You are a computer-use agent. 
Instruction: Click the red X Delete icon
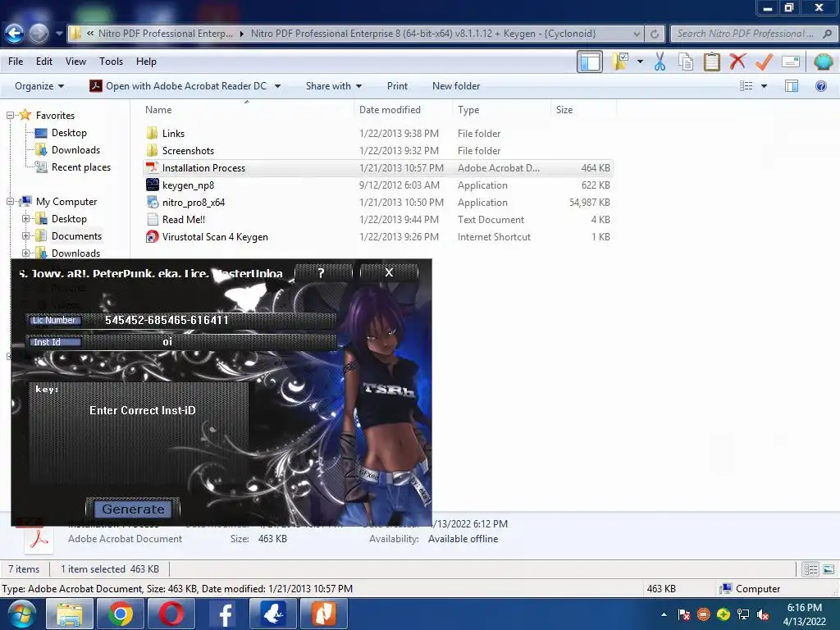pyautogui.click(x=737, y=61)
